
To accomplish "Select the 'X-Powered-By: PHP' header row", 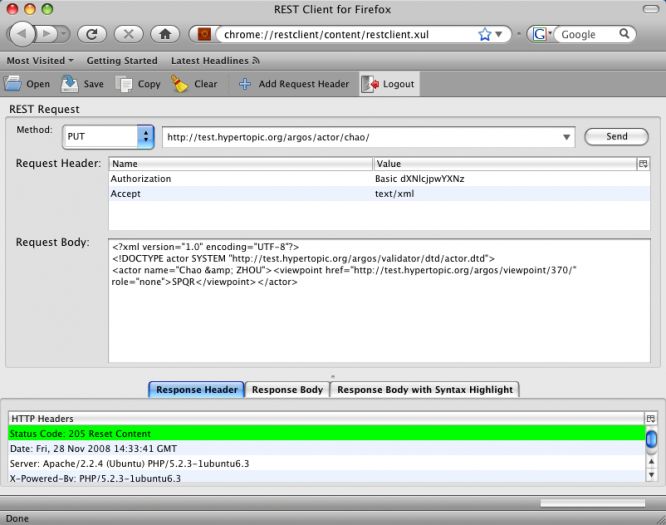I will [x=326, y=477].
